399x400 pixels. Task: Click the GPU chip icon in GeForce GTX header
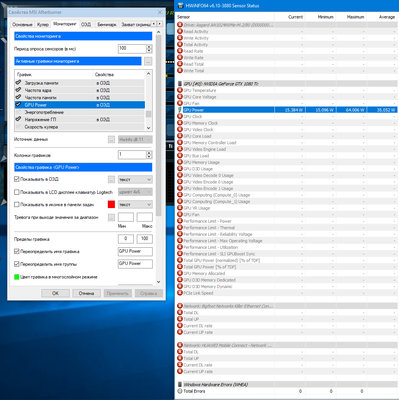[x=180, y=84]
